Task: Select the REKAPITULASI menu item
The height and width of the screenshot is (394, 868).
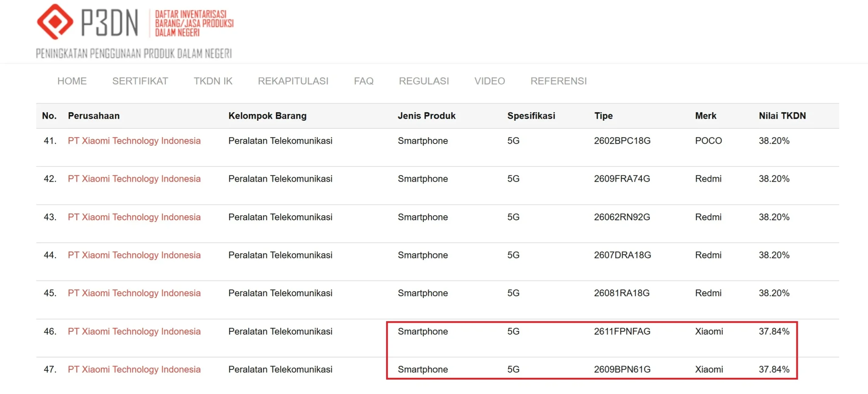Action: [x=293, y=81]
